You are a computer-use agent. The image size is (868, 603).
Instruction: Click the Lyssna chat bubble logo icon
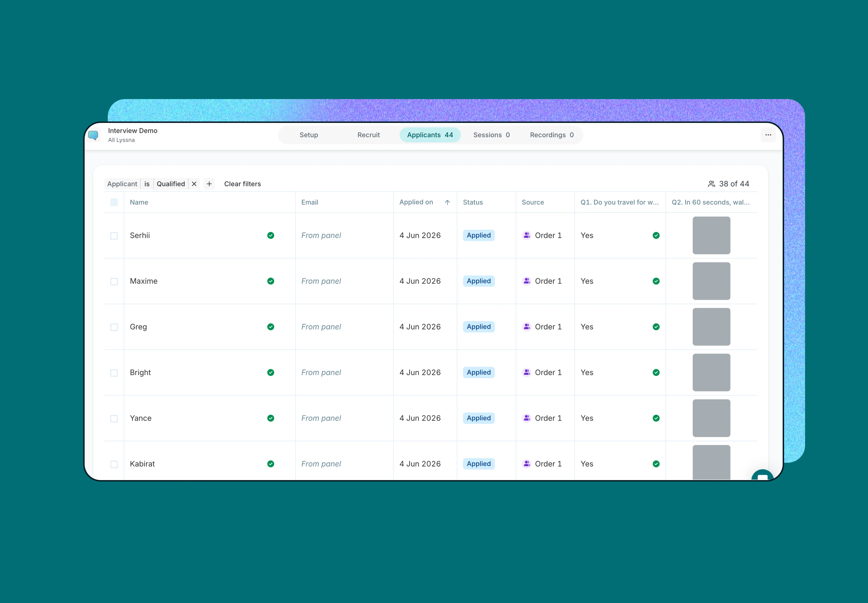coord(93,135)
